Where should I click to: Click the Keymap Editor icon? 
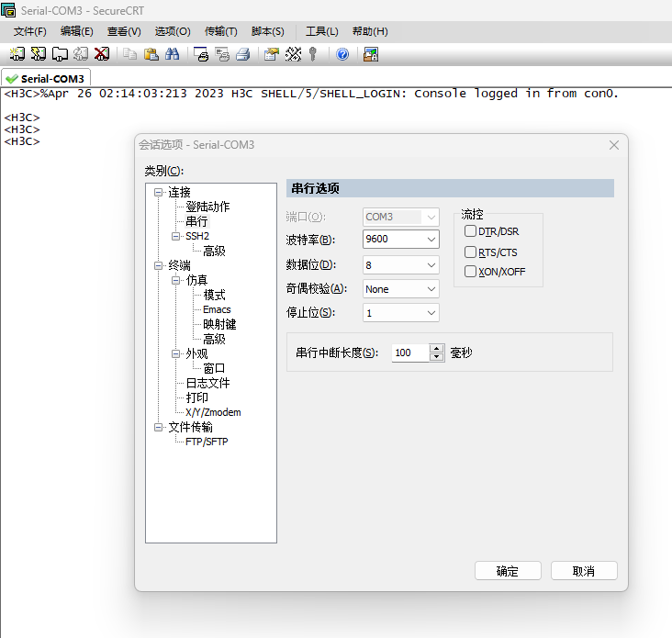pyautogui.click(x=293, y=54)
